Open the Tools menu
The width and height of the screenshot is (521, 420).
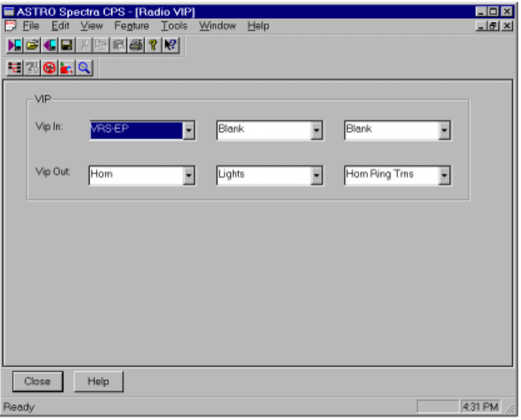(174, 26)
